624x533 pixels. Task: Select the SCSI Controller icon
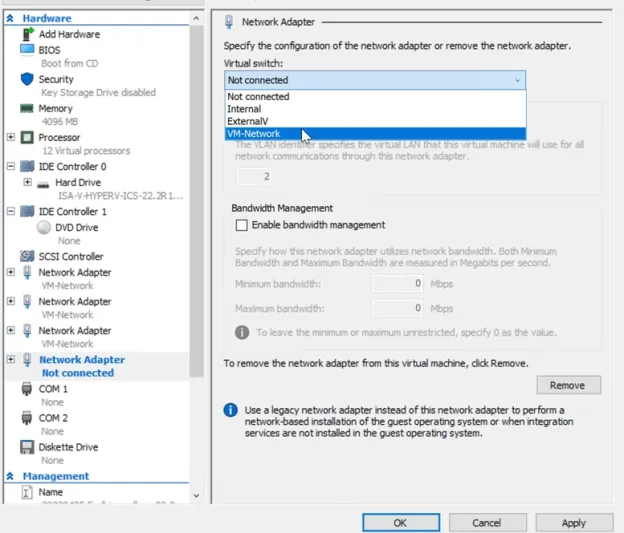pyautogui.click(x=27, y=256)
